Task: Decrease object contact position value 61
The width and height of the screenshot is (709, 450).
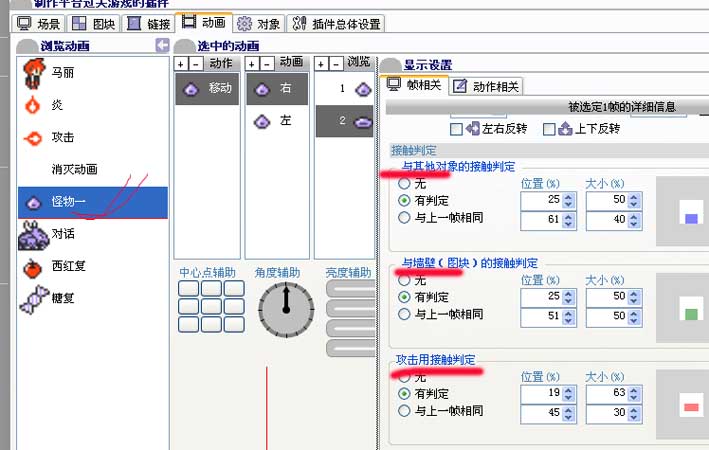Action: (x=568, y=225)
